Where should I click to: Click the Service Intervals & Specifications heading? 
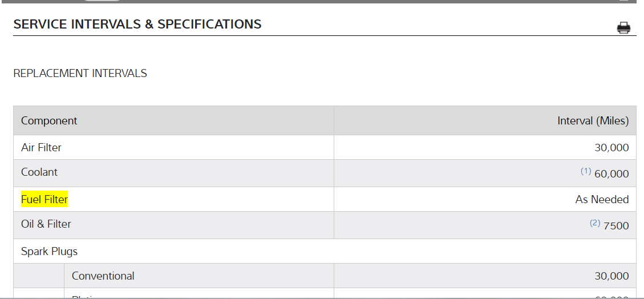pyautogui.click(x=137, y=24)
